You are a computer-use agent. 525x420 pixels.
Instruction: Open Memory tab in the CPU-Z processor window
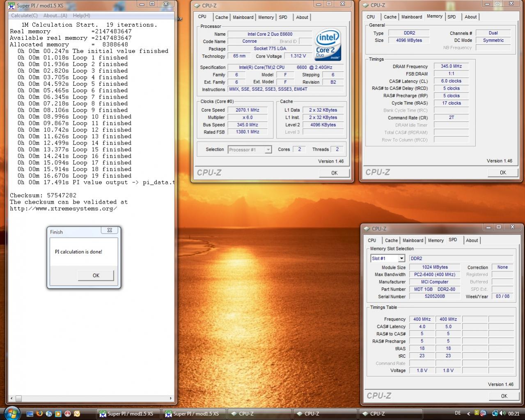(x=266, y=17)
